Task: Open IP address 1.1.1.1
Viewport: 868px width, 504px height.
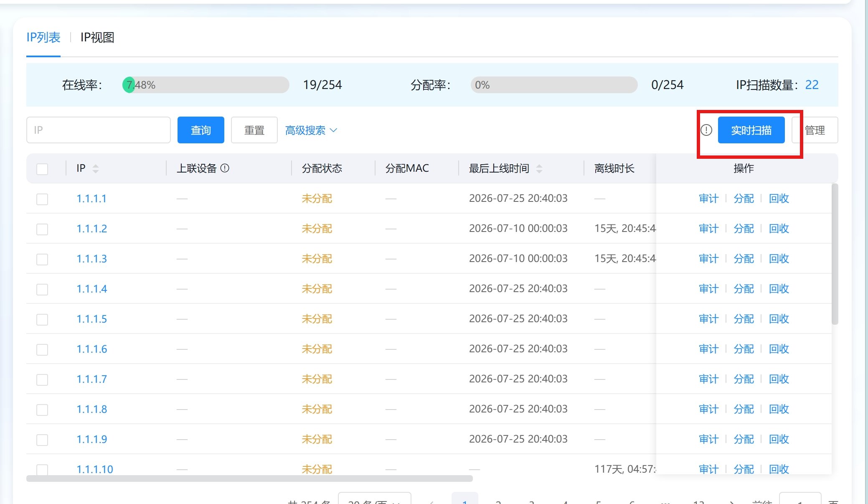Action: click(x=91, y=199)
